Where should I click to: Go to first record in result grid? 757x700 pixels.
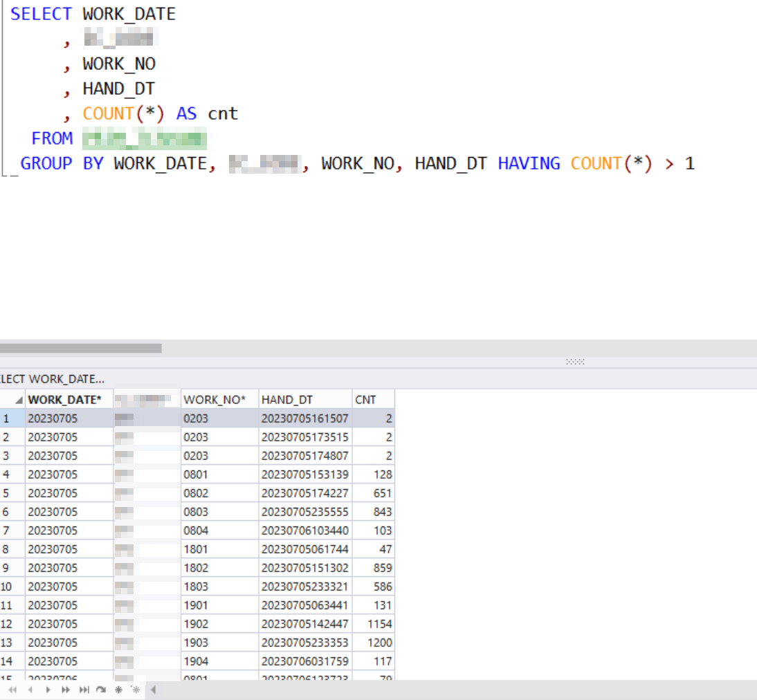pos(12,690)
